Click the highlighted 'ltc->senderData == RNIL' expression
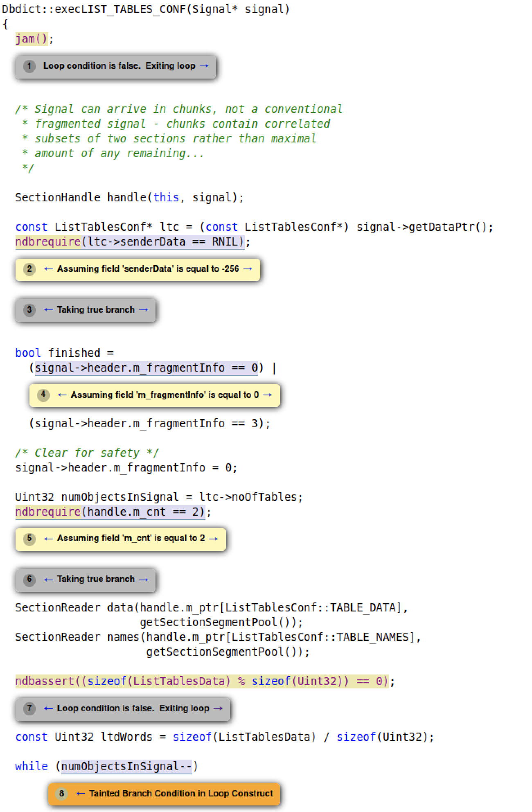The image size is (532, 812). (x=163, y=242)
